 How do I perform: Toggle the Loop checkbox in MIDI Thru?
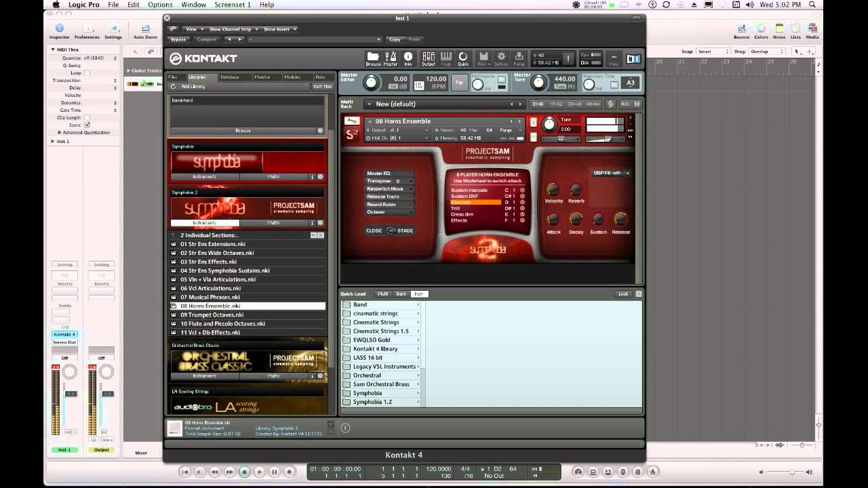click(87, 73)
